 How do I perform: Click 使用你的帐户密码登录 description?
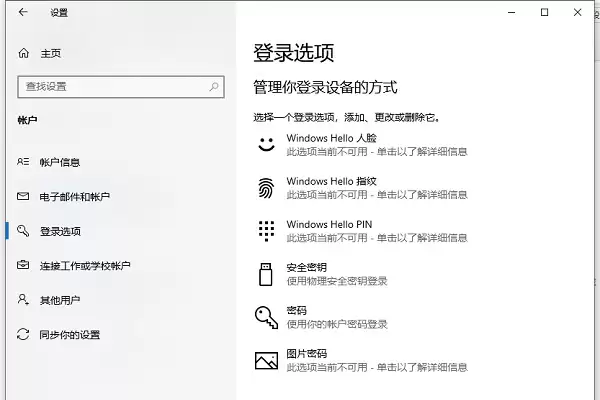tap(337, 324)
